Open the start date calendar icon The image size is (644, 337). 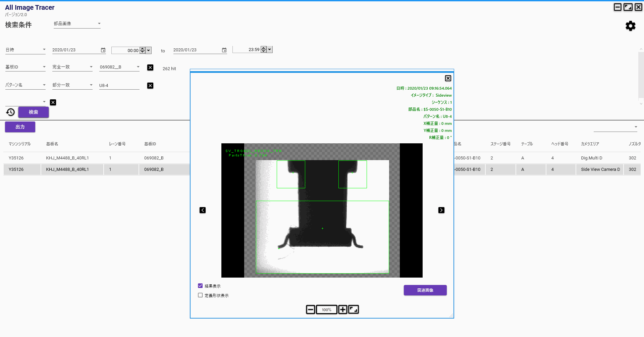(x=103, y=50)
